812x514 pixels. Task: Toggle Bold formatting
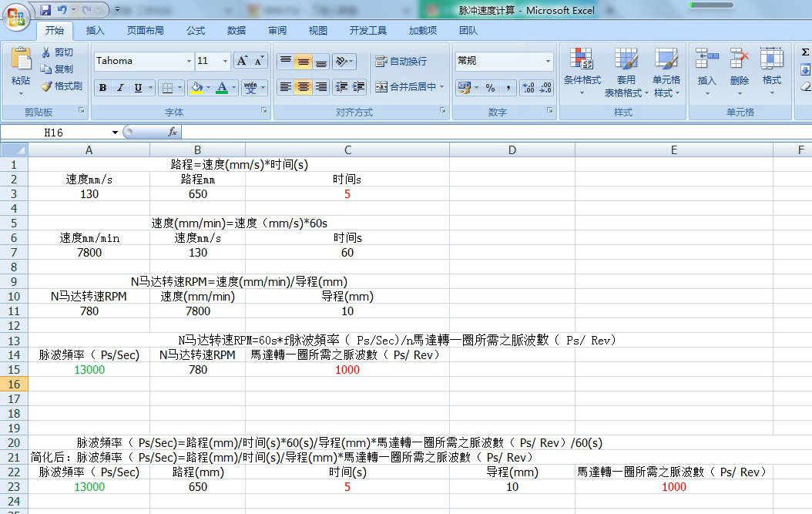point(102,88)
